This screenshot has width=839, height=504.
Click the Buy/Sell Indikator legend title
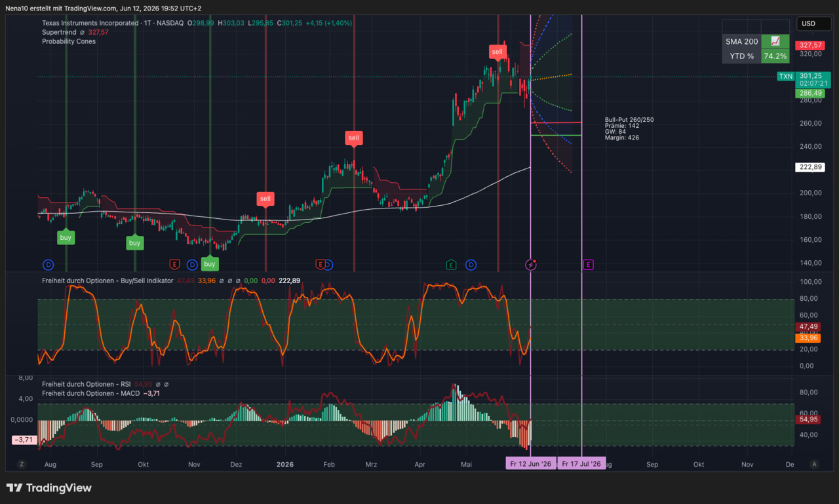[x=107, y=281]
